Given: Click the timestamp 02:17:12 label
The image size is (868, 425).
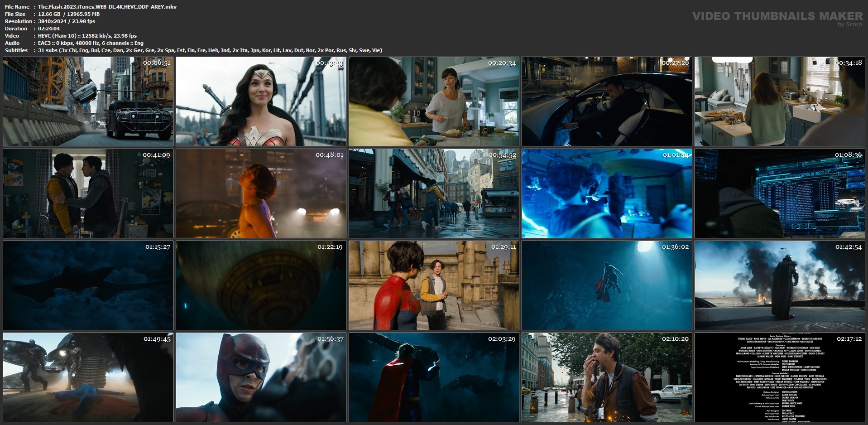Looking at the screenshot, I should [848, 339].
